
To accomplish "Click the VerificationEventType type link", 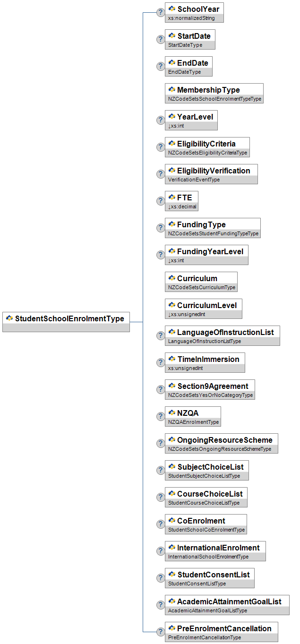I will click(x=194, y=180).
